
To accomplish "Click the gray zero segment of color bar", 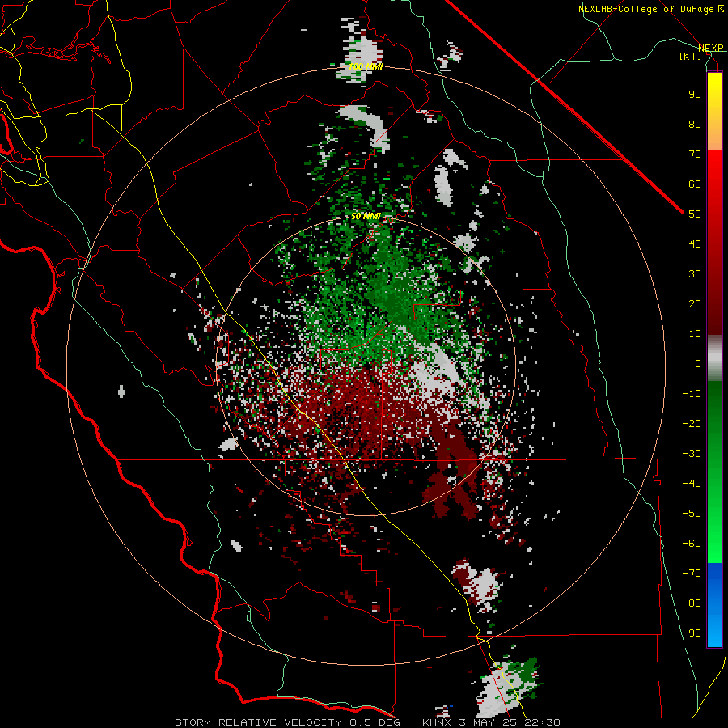I will click(x=714, y=358).
